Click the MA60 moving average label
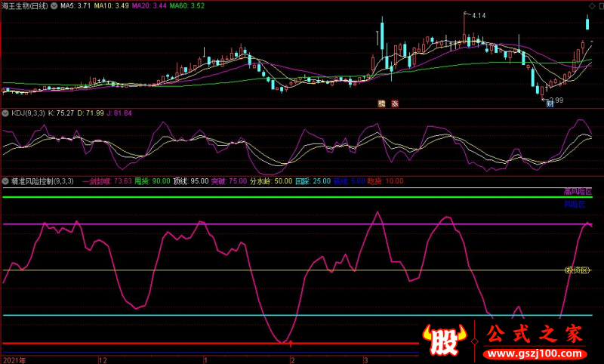The width and height of the screenshot is (604, 364). [x=186, y=6]
